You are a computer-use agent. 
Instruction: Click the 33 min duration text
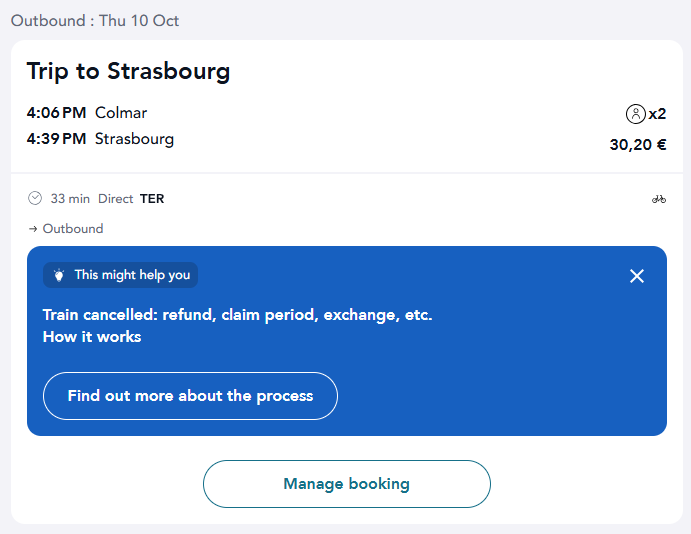(x=70, y=199)
